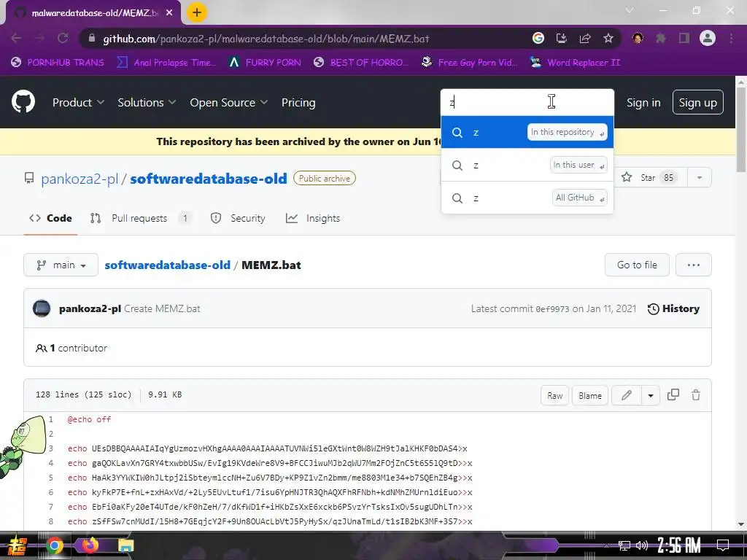Click the GitHub Octocat logo
The width and height of the screenshot is (747, 560).
pyautogui.click(x=23, y=102)
